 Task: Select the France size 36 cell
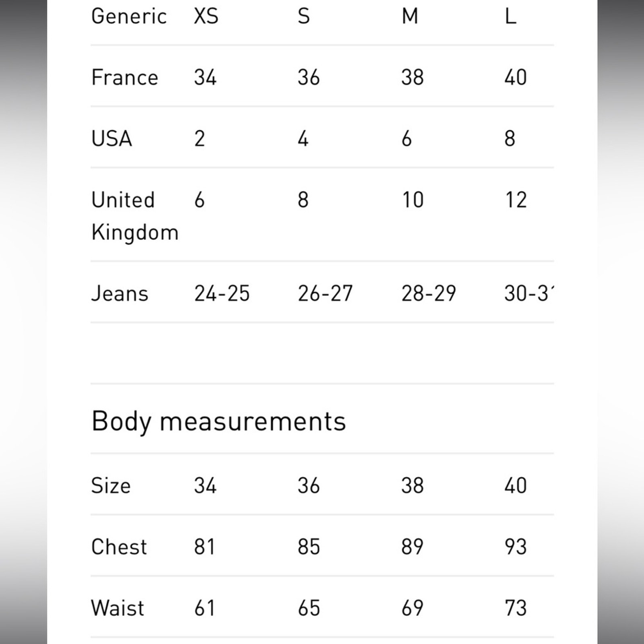[309, 77]
